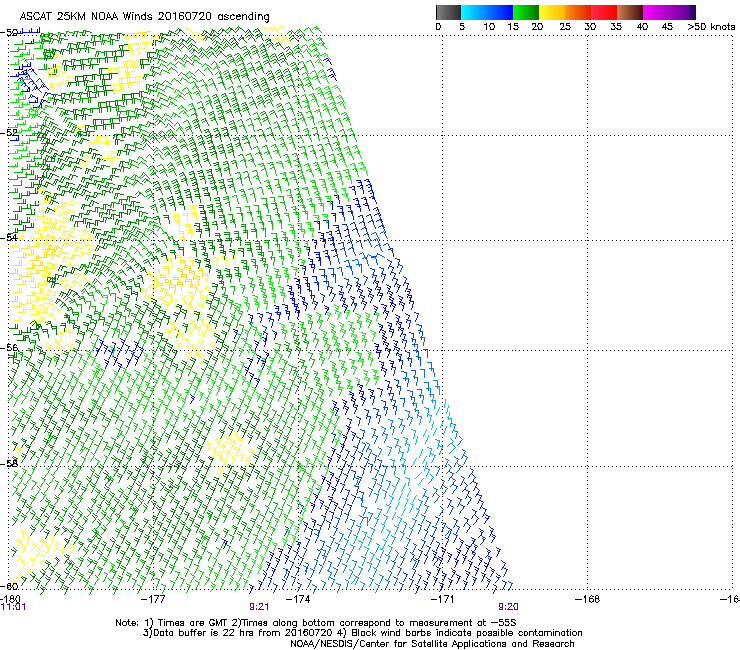740x650 pixels.
Task: Click the longitude label -177
Action: tap(153, 599)
